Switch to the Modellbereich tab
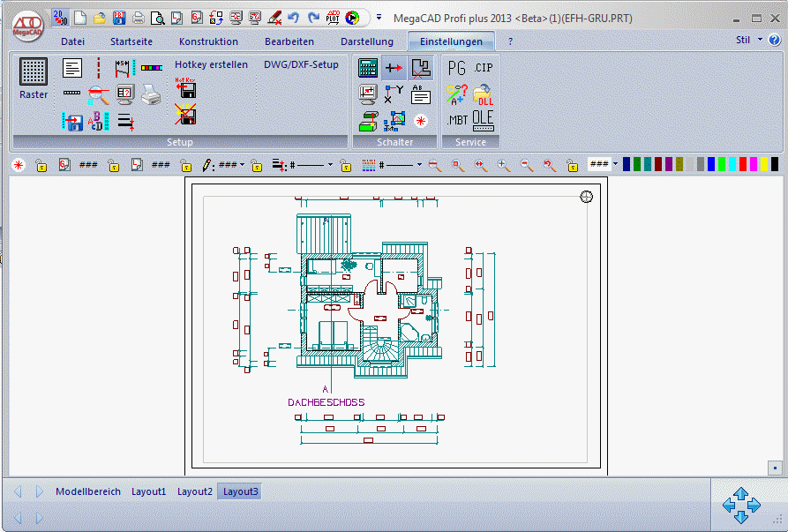The image size is (788, 532). (88, 491)
